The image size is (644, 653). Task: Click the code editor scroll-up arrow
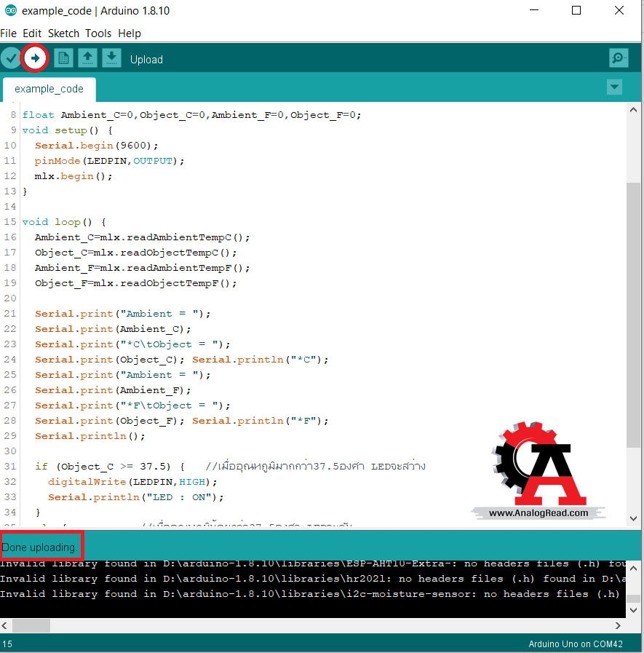(634, 110)
